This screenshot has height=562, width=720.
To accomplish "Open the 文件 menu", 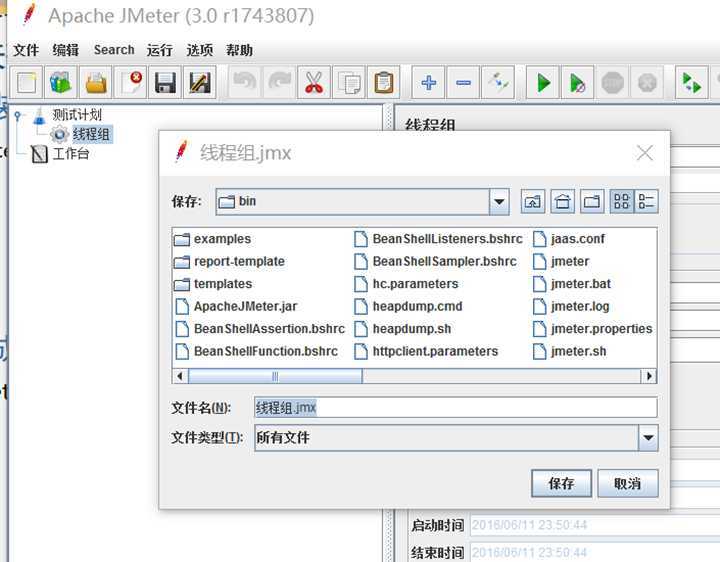I will point(26,50).
